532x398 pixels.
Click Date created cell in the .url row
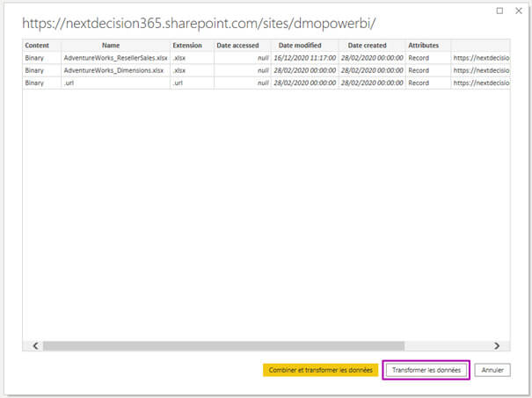372,83
